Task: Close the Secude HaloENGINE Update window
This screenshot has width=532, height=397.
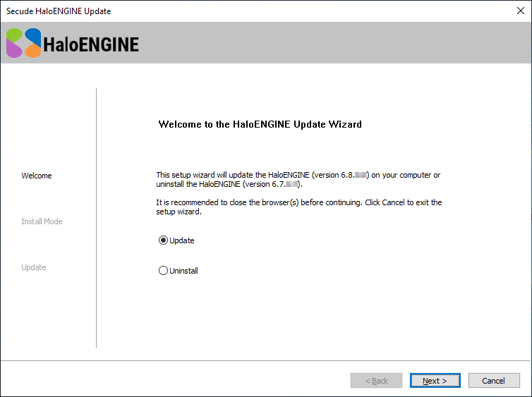Action: 520,11
